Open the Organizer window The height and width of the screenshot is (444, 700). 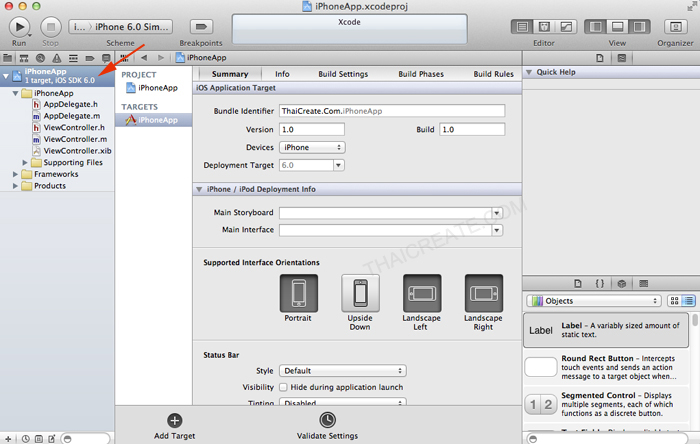pyautogui.click(x=675, y=26)
